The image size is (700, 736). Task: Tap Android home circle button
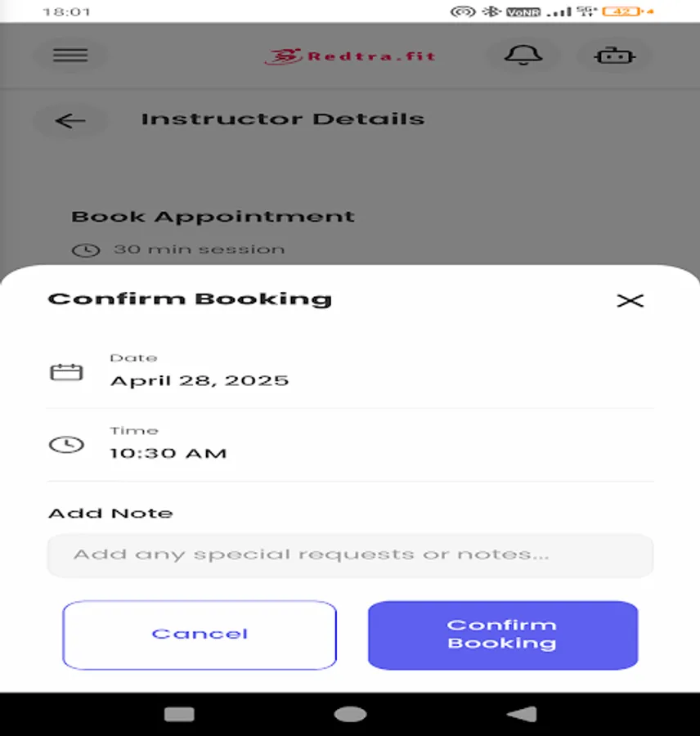click(x=350, y=714)
